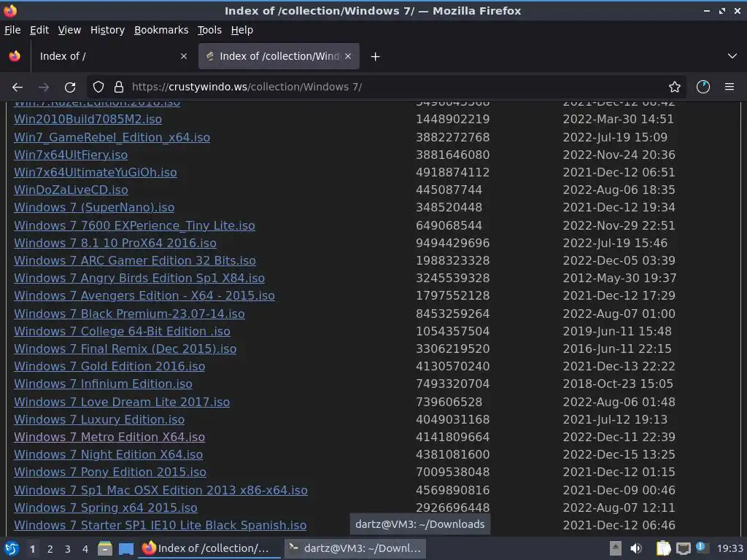Select file size 9494429696
The height and width of the screenshot is (560, 747).
click(x=452, y=244)
